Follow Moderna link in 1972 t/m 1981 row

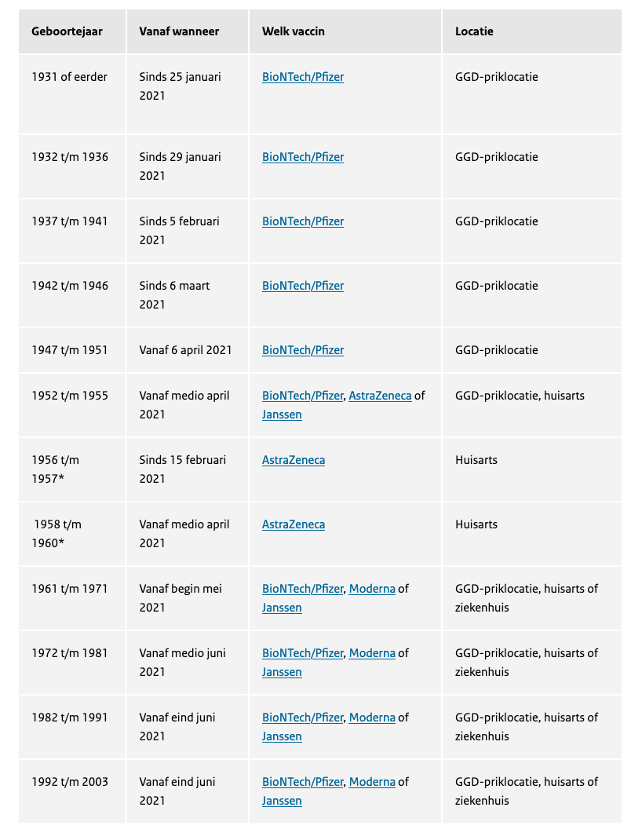click(x=372, y=653)
